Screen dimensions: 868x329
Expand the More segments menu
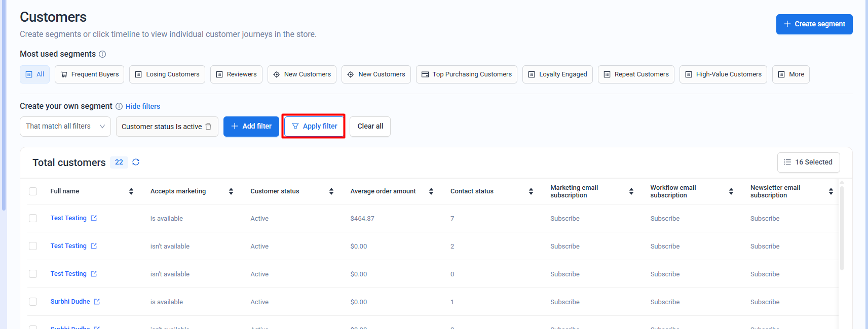[790, 74]
